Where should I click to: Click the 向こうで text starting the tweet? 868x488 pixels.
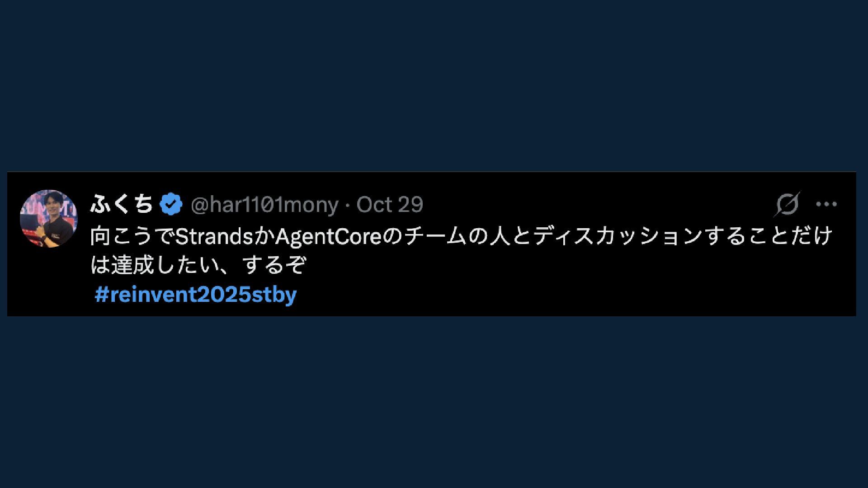[132, 236]
